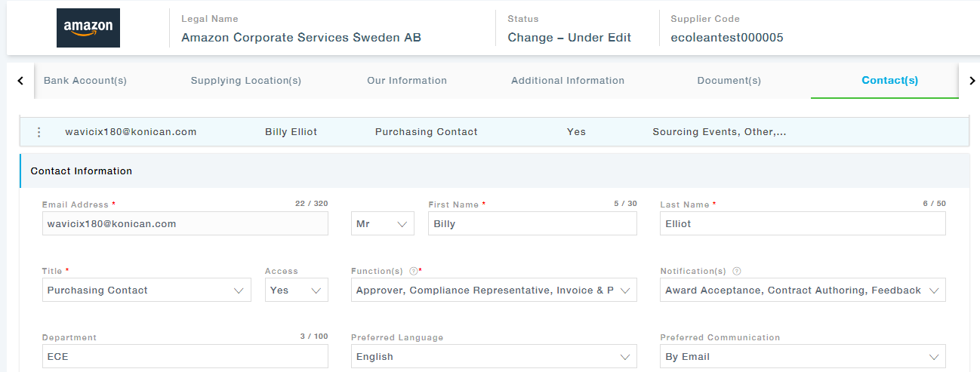
Task: Open the Title dropdown showing Purchasing Contact
Action: (x=146, y=291)
